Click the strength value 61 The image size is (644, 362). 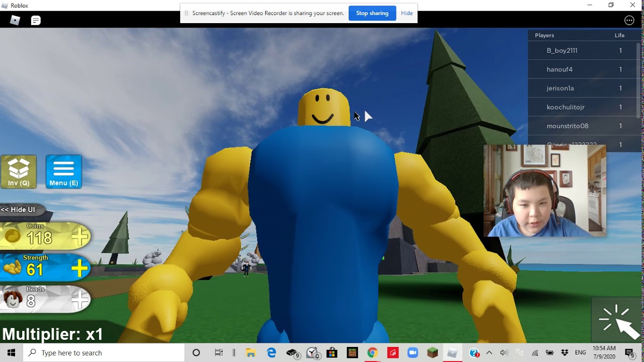click(x=35, y=270)
